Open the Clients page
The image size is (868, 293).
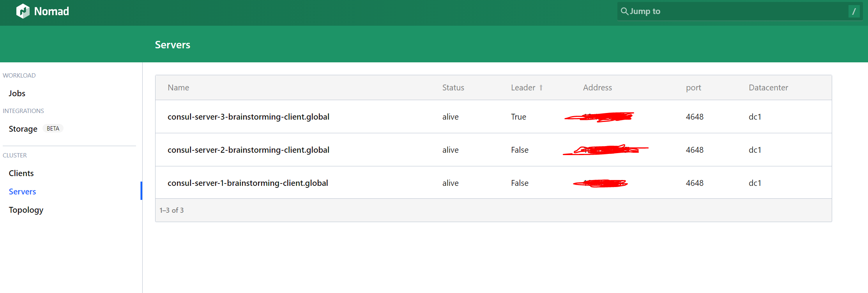point(21,173)
